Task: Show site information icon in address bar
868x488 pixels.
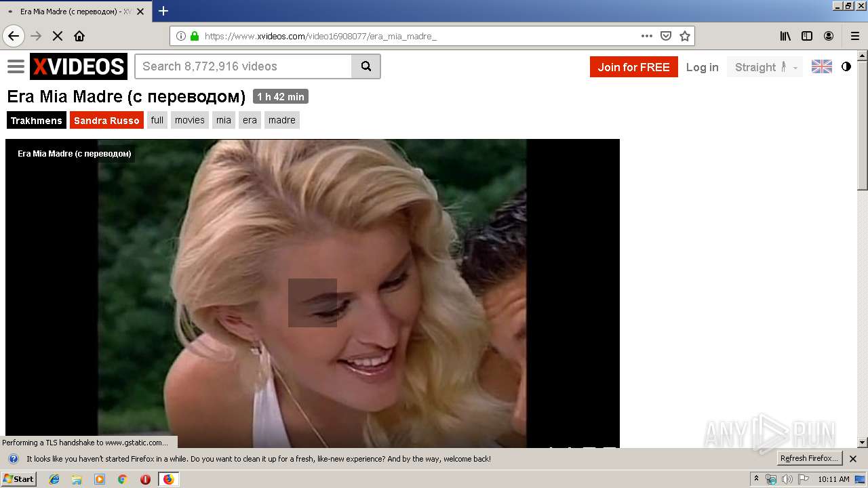Action: [181, 36]
